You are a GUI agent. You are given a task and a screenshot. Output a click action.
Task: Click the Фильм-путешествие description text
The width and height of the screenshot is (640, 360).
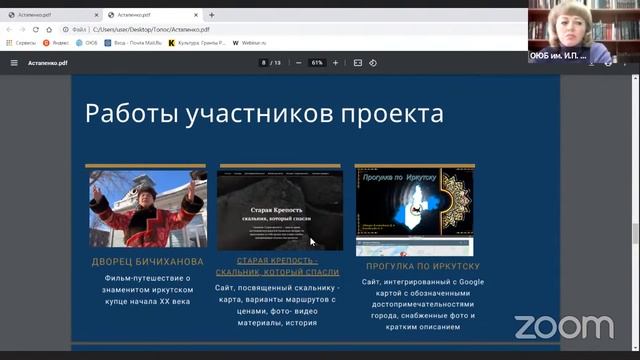(x=147, y=290)
